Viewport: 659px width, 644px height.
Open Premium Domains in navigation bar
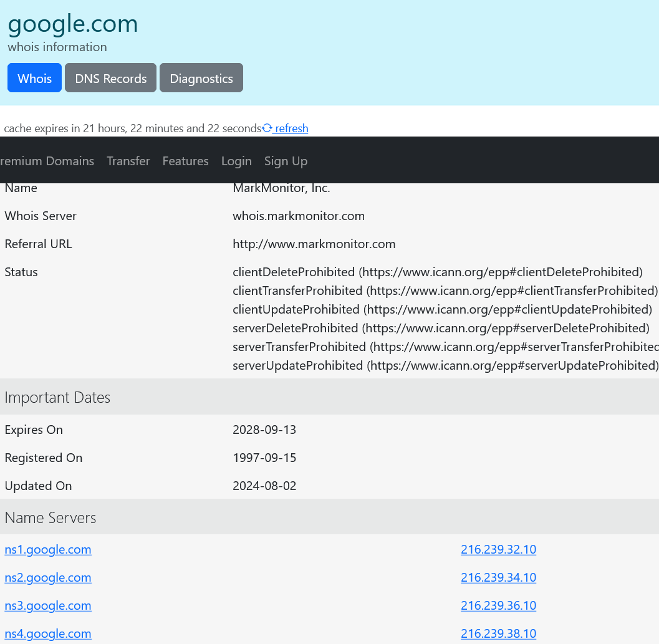47,161
